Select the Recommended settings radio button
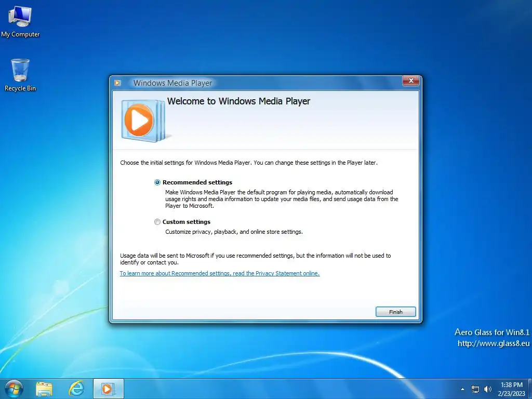This screenshot has width=532, height=399. tap(157, 182)
